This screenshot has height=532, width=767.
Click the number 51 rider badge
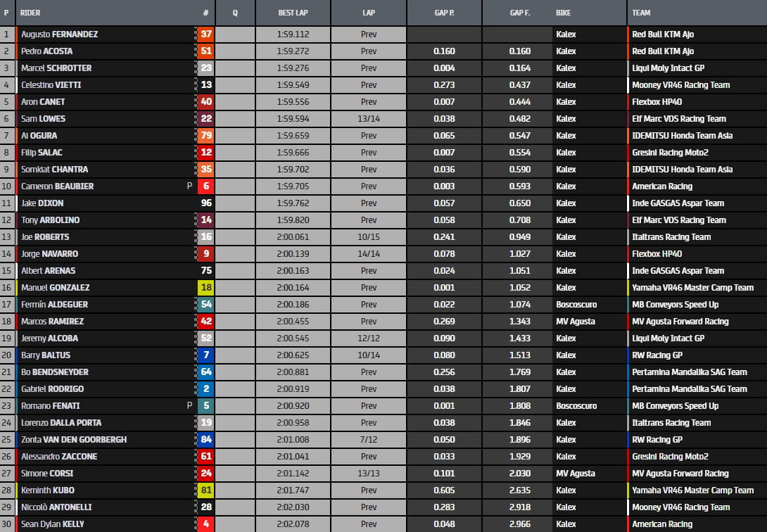coord(205,51)
